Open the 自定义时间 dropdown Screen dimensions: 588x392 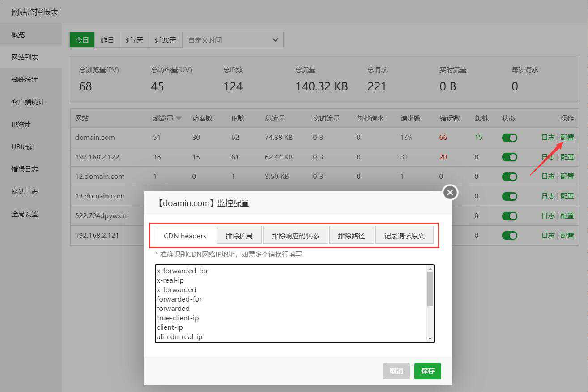(233, 40)
